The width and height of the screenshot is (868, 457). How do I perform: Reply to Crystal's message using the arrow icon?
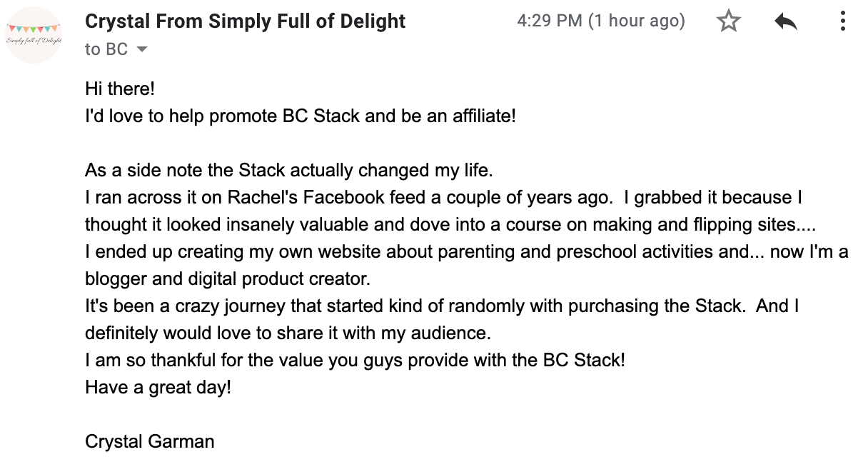click(x=785, y=21)
